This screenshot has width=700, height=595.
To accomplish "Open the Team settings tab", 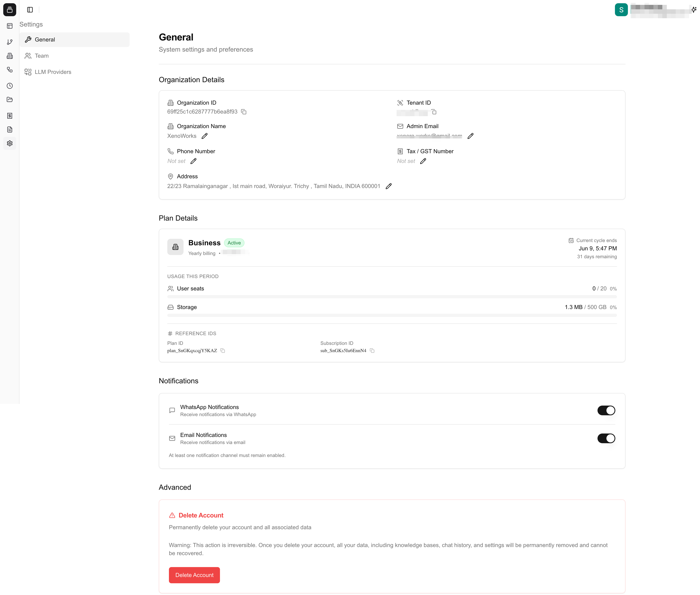I will pos(75,56).
